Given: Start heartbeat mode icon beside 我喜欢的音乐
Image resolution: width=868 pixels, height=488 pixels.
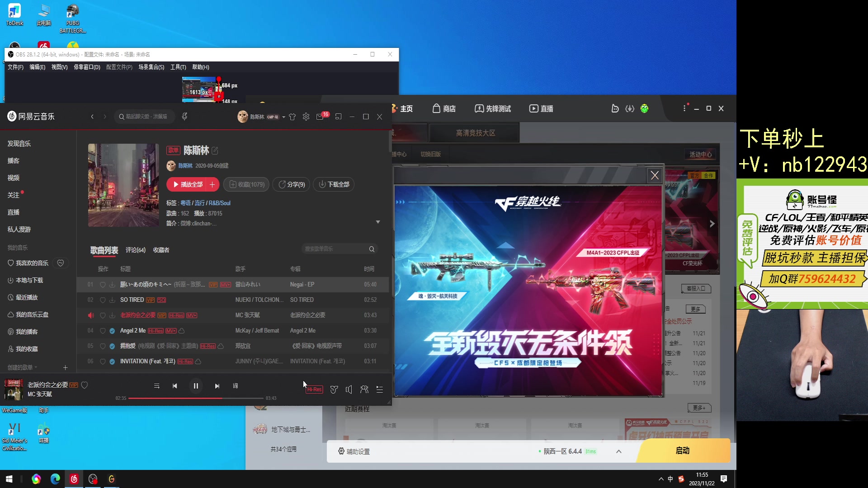Looking at the screenshot, I should click(61, 263).
